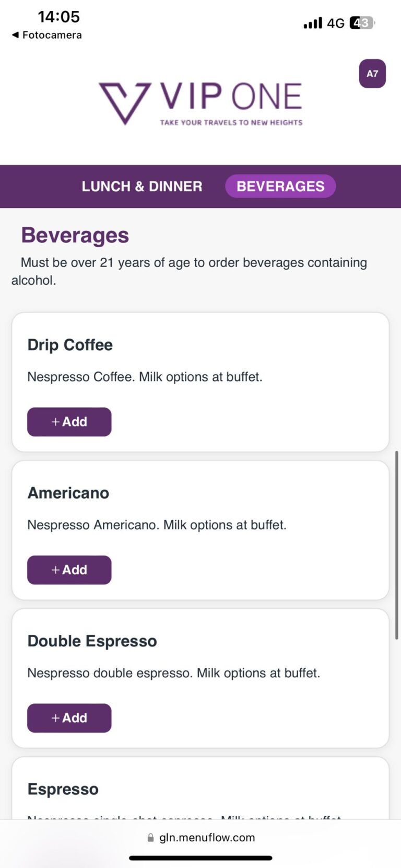Tap the cellular signal strength icon

[313, 23]
